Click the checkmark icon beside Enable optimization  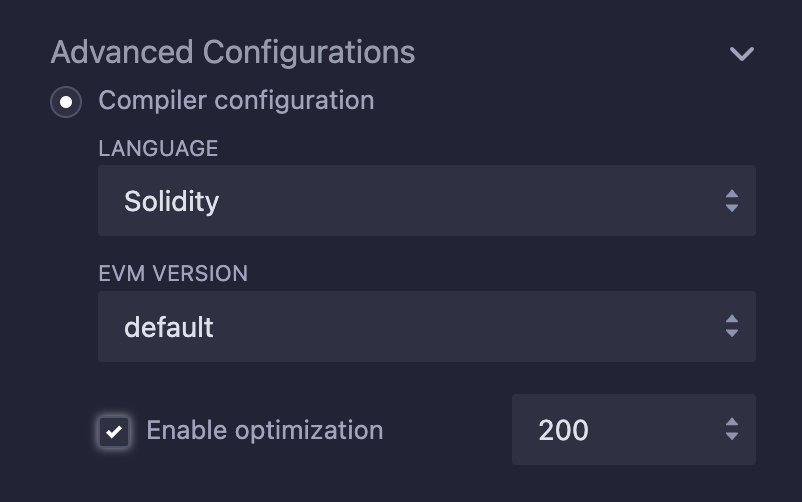[115, 431]
